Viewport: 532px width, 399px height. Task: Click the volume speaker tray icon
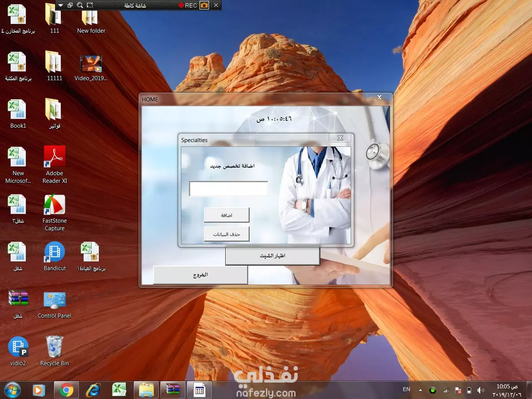coord(481,390)
